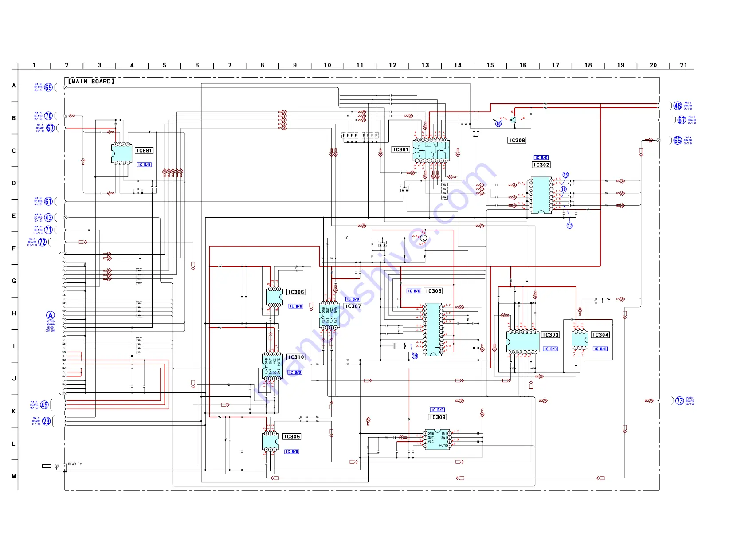Select the IC302 component label
The width and height of the screenshot is (745, 560).
tap(541, 165)
